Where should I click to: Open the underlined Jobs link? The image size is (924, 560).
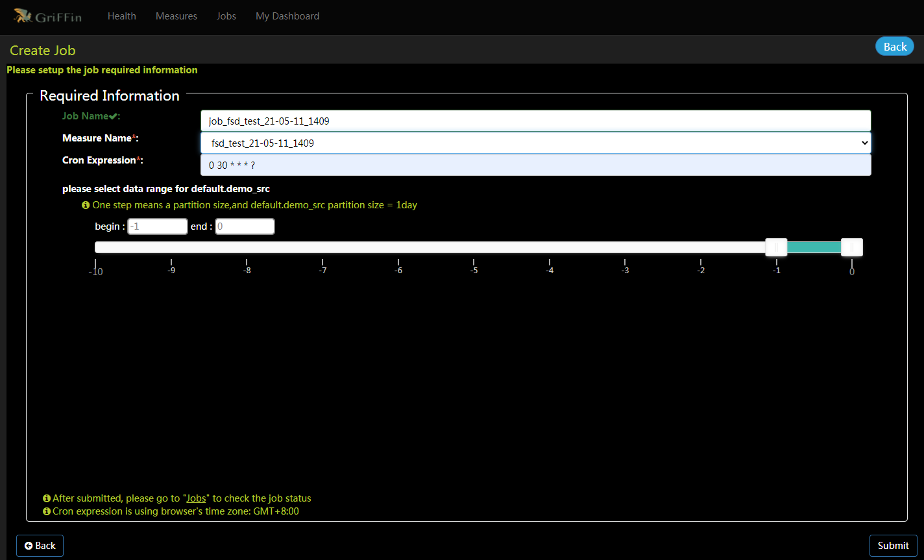[196, 498]
